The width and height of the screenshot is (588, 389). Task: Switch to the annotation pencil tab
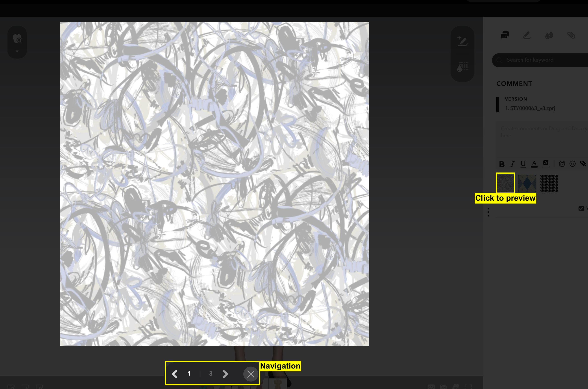527,35
